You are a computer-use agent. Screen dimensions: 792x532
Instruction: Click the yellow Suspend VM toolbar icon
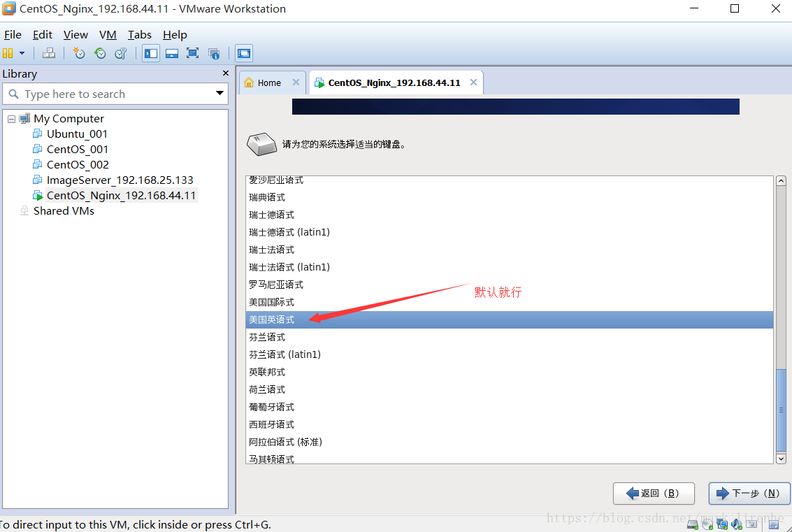point(8,53)
